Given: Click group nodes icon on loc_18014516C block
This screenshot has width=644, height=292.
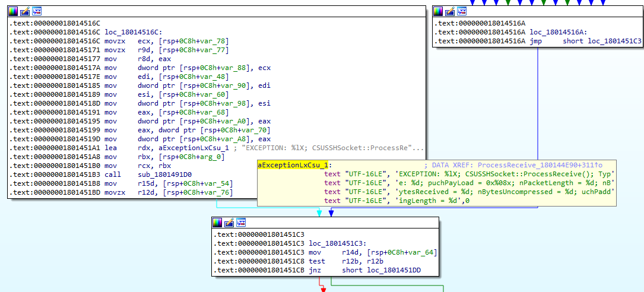Looking at the screenshot, I should 37,11.
